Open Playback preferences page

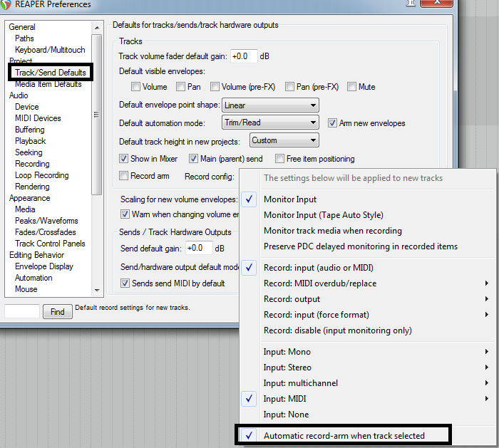(x=31, y=141)
